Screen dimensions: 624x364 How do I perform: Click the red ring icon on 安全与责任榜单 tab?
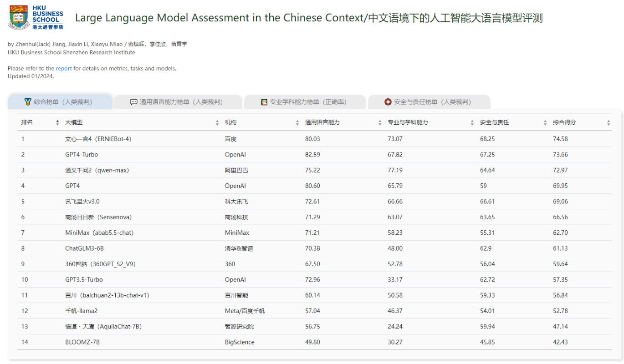388,102
